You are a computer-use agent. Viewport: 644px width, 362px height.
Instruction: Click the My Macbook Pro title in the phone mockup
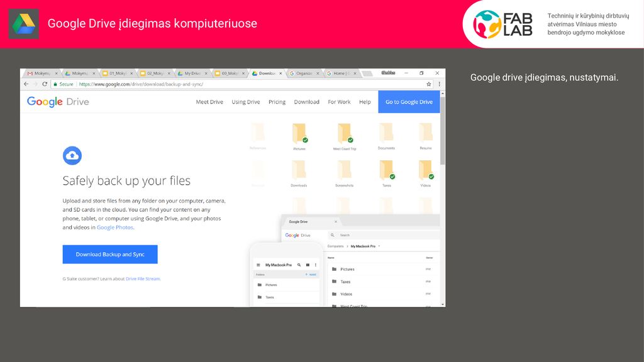pos(279,265)
